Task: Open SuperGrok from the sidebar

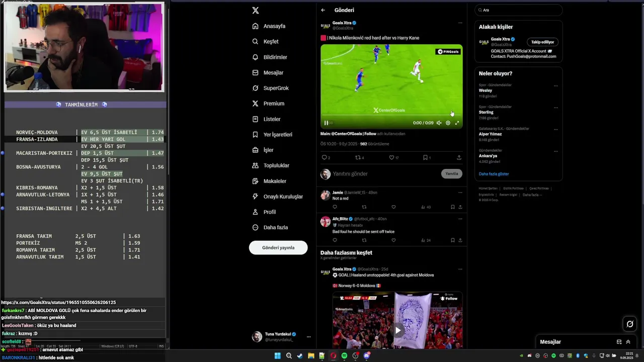Action: pos(271,88)
